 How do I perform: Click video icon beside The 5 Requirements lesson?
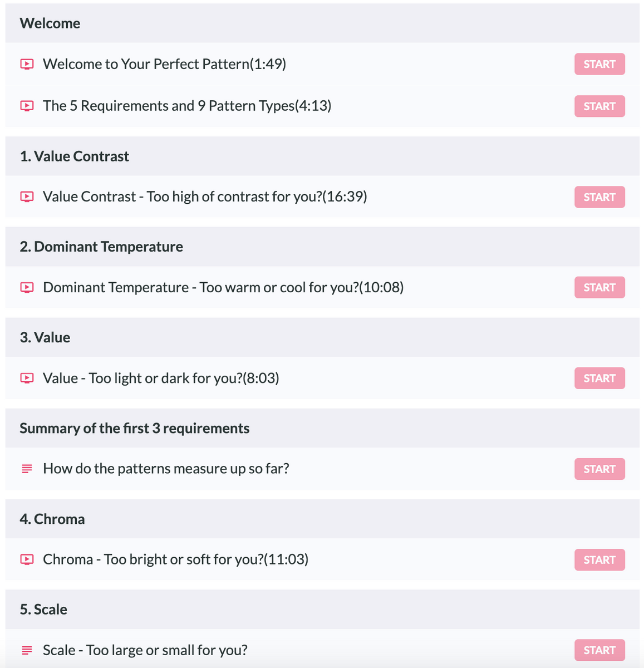click(x=27, y=106)
